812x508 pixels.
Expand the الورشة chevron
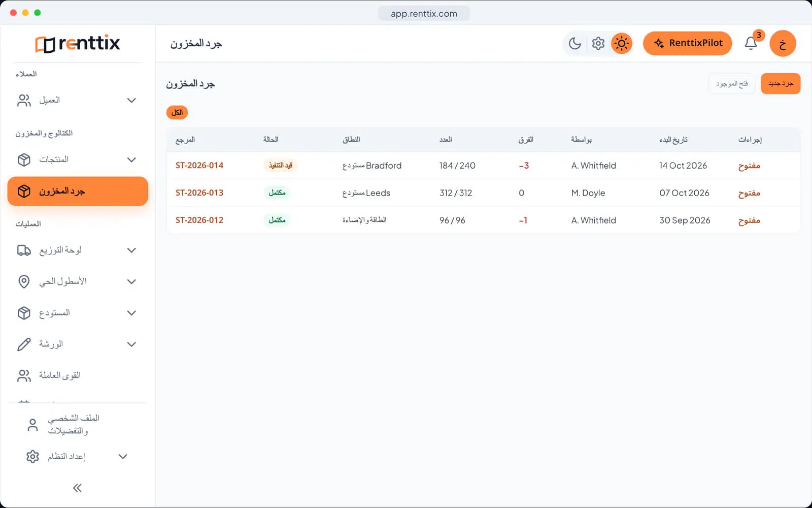click(x=131, y=344)
